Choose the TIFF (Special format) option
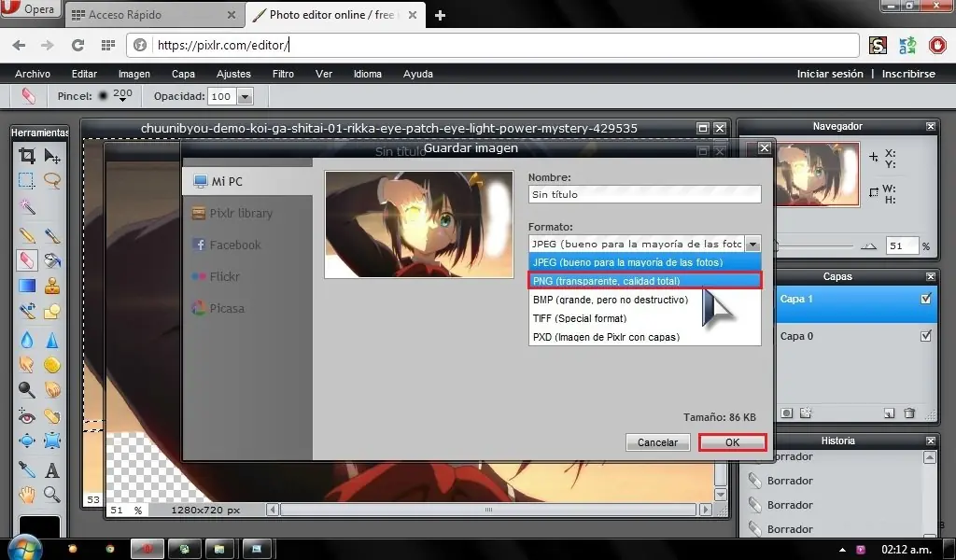 click(644, 318)
